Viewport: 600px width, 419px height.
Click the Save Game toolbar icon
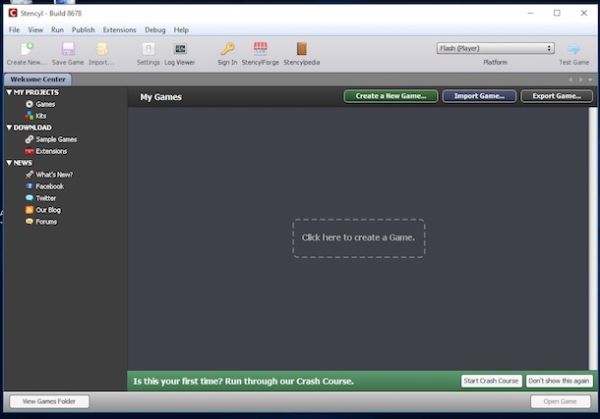point(67,49)
